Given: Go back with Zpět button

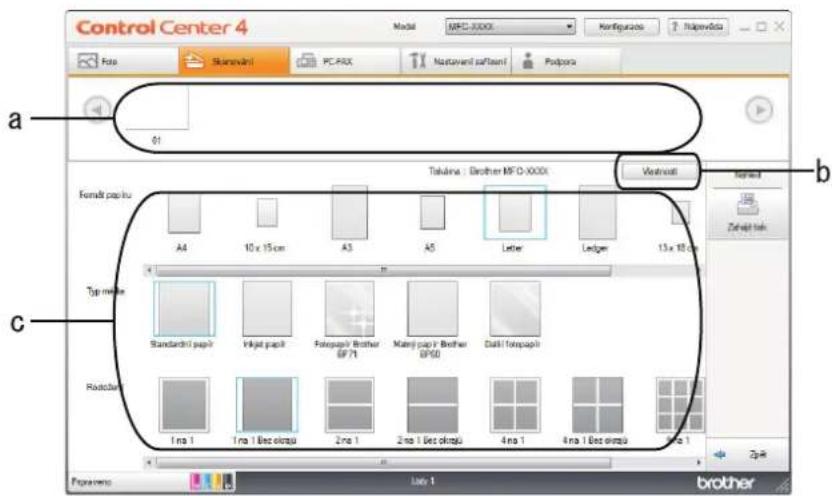Looking at the screenshot, I should [747, 455].
